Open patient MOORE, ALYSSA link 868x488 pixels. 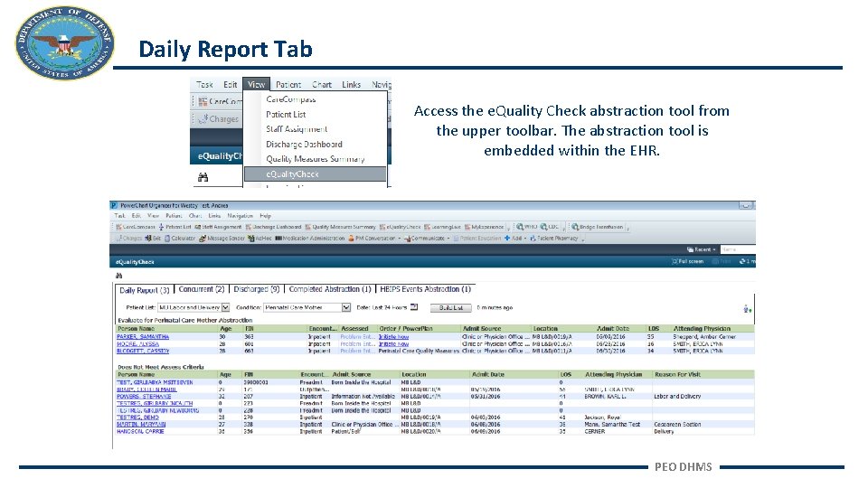[137, 344]
